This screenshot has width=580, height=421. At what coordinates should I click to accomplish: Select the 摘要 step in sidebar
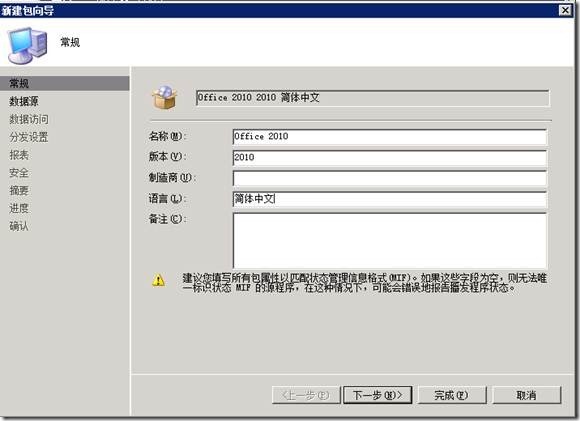click(x=19, y=190)
